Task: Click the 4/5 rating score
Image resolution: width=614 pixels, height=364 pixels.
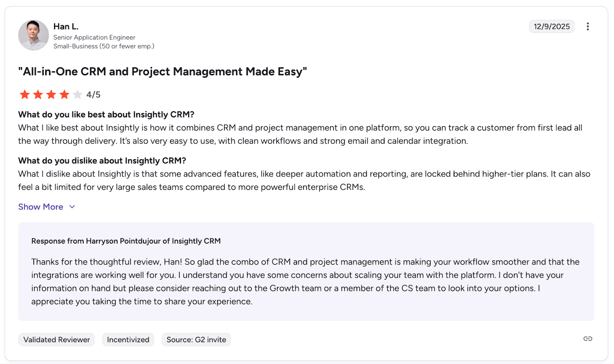Action: pyautogui.click(x=93, y=95)
